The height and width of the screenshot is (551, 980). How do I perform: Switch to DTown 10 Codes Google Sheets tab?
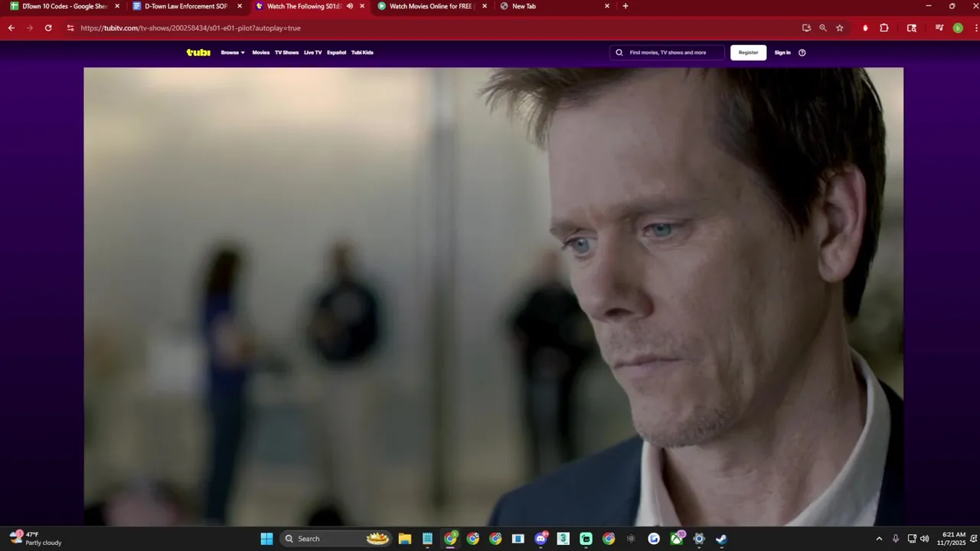pos(64,6)
